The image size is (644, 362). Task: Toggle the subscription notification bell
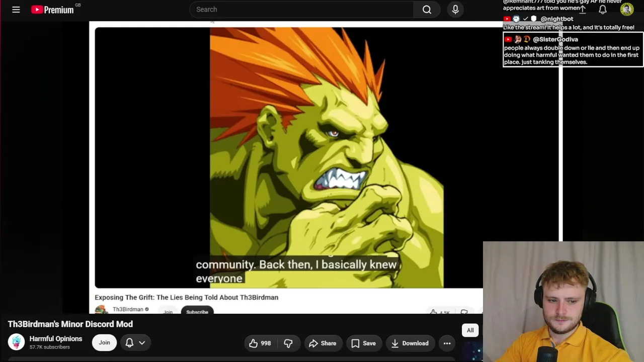click(129, 343)
